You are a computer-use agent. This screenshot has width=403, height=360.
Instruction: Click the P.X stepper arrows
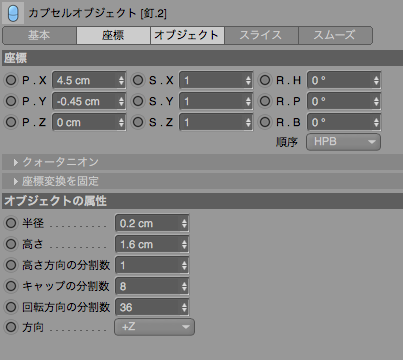[x=121, y=80]
